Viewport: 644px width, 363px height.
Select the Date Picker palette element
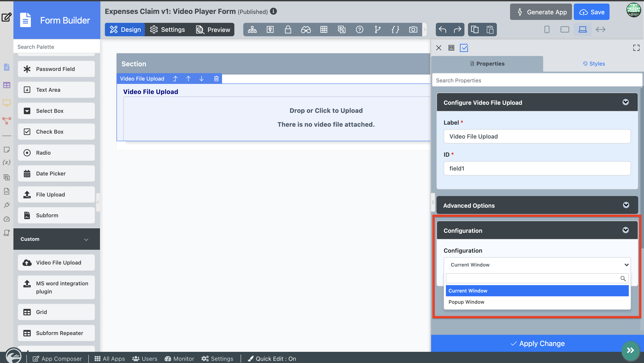pyautogui.click(x=56, y=173)
